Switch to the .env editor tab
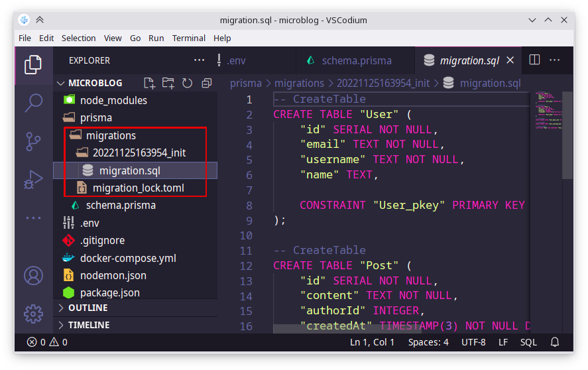 (256, 60)
